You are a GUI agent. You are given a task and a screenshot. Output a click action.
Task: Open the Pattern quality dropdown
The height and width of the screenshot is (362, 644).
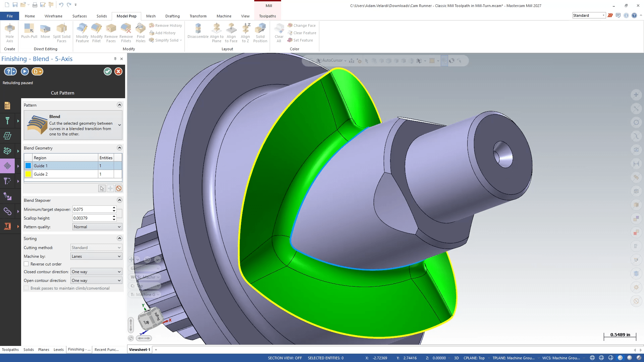[97, 227]
